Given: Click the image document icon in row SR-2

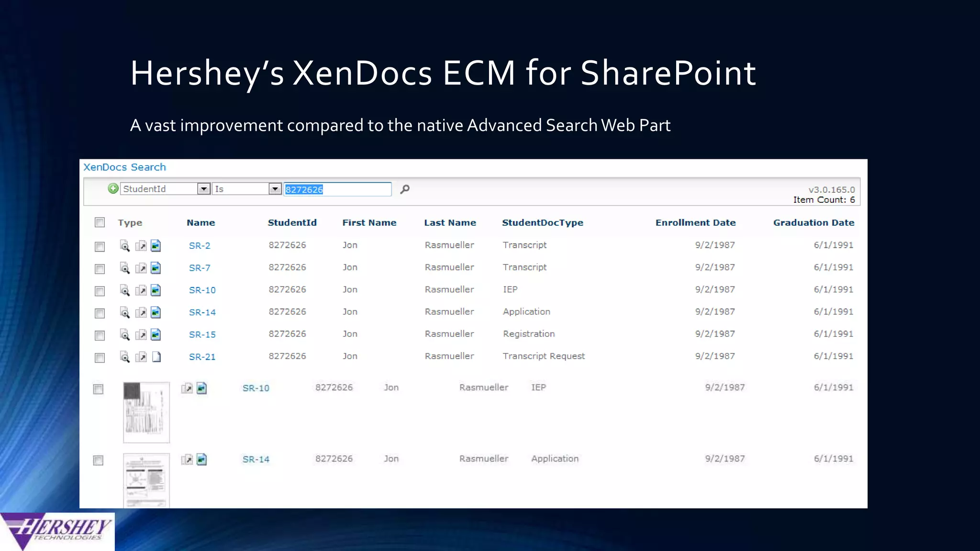Looking at the screenshot, I should [156, 246].
